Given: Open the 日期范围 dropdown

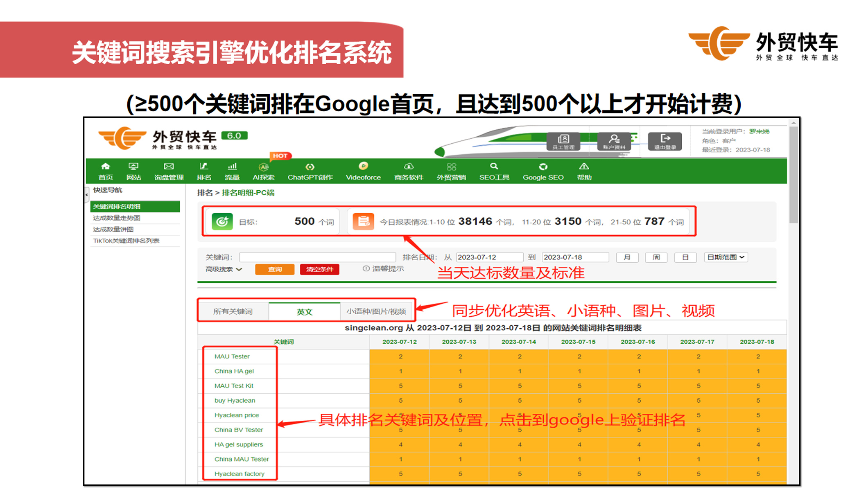Looking at the screenshot, I should (x=726, y=257).
